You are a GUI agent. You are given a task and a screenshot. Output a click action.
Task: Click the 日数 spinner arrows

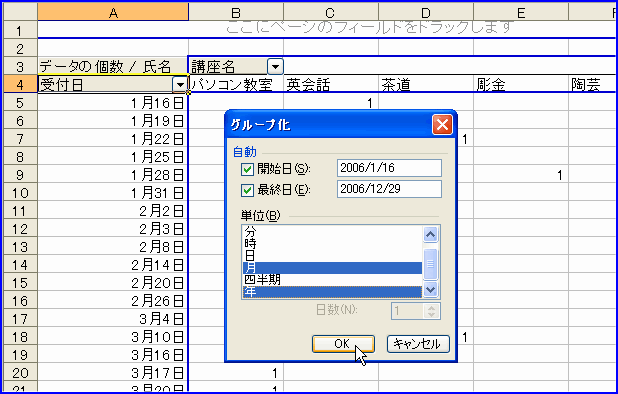point(432,311)
